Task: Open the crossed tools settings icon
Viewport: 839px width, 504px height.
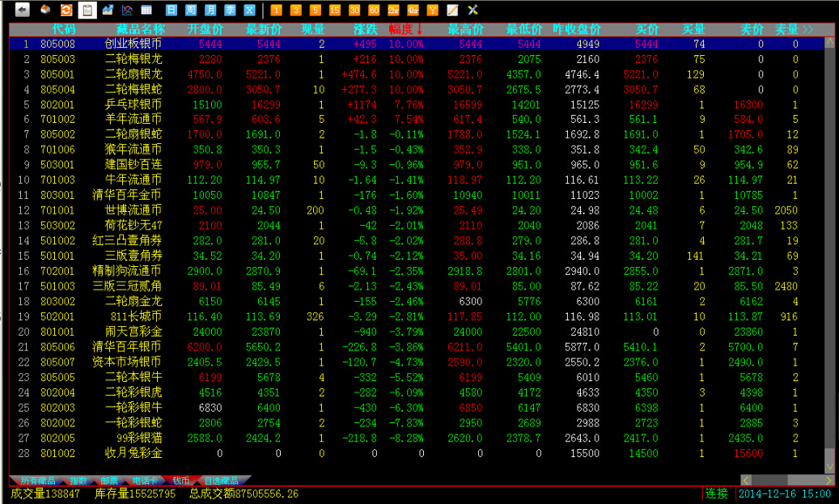Action: point(472,10)
